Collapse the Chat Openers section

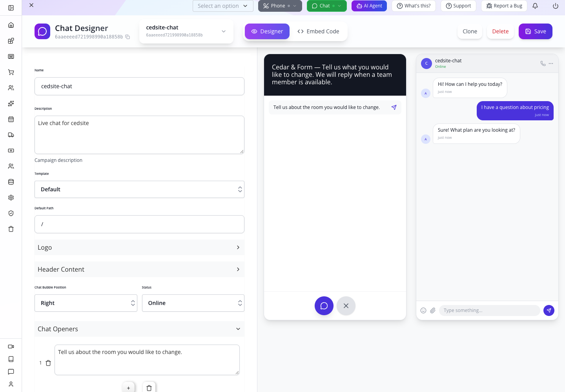pyautogui.click(x=139, y=329)
